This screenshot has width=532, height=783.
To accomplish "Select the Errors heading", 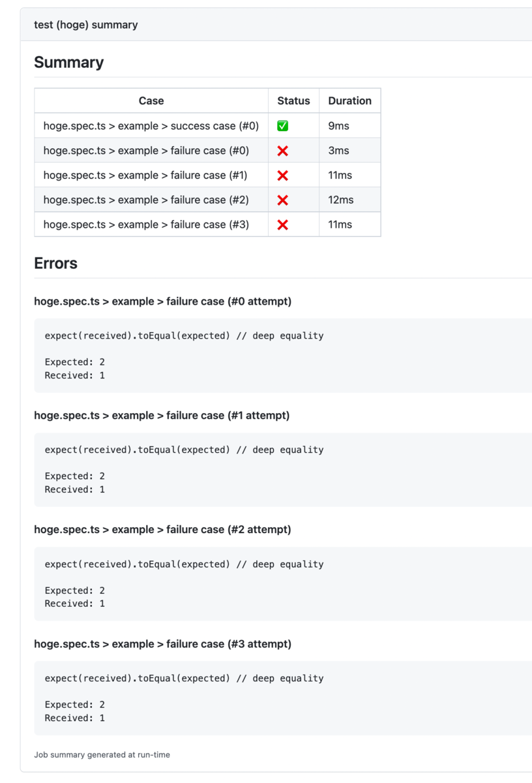I will click(56, 264).
